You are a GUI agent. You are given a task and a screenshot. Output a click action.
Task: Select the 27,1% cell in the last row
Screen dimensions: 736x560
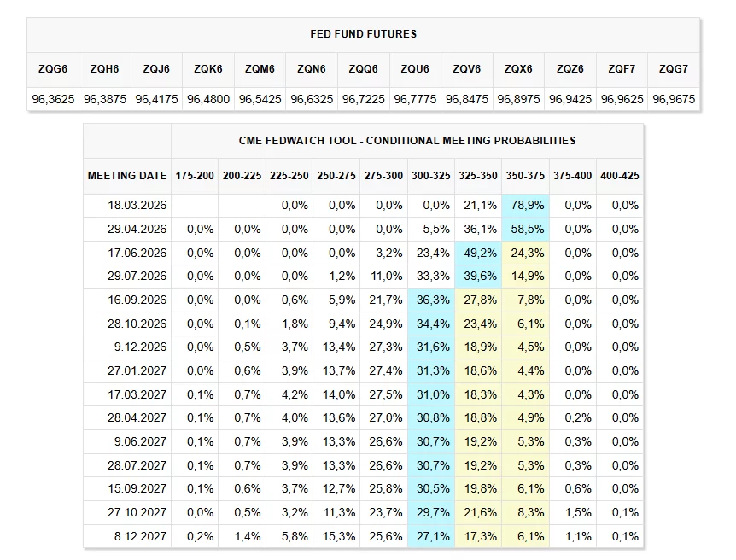pos(431,536)
